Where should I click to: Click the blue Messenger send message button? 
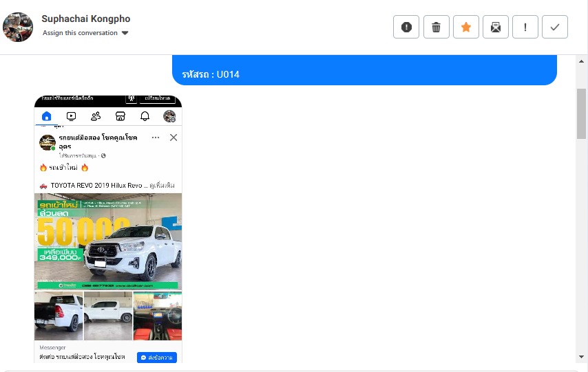tap(157, 358)
